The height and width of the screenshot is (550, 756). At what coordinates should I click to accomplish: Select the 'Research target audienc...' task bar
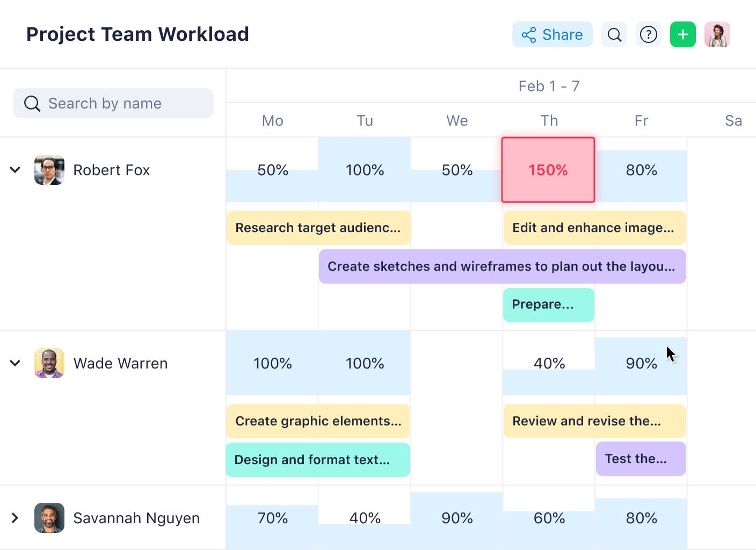[x=318, y=228]
